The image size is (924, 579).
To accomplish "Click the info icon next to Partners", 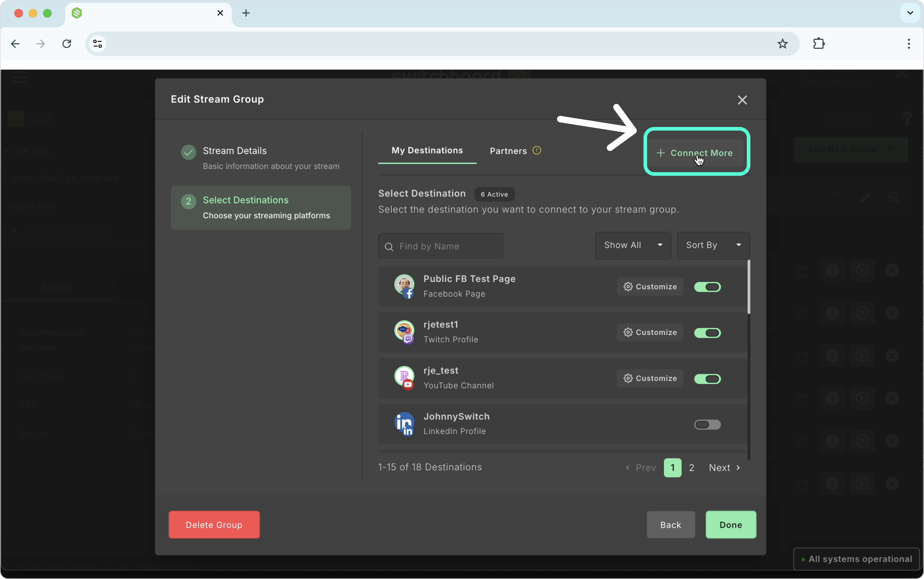I will 537,151.
